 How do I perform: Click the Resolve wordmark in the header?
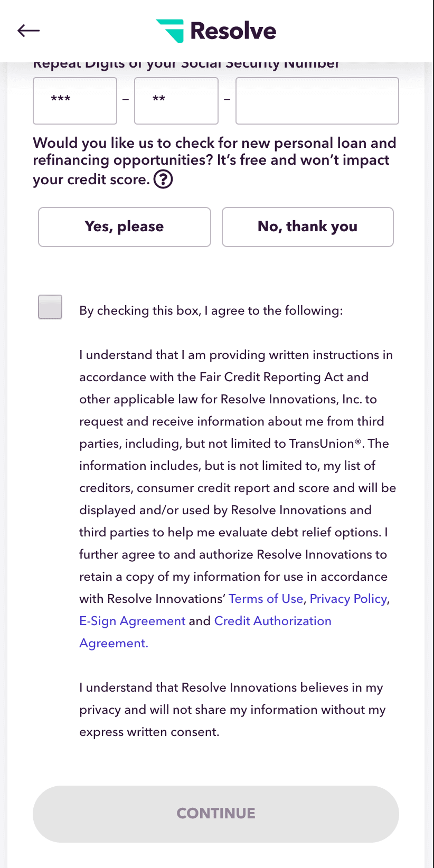pos(233,31)
